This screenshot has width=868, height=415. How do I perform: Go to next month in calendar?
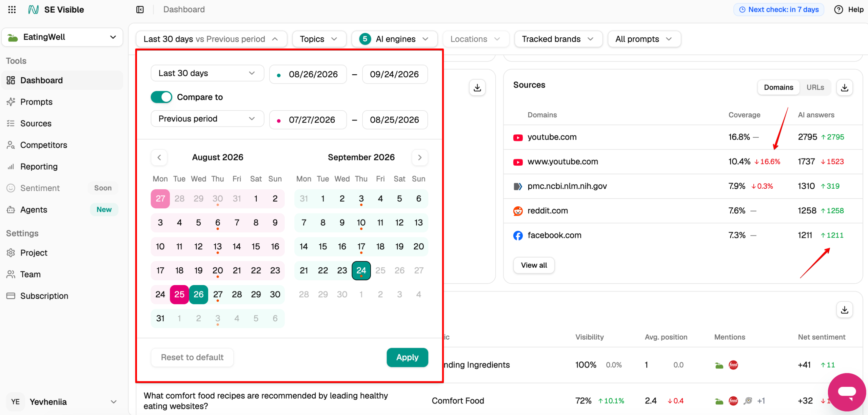click(420, 157)
